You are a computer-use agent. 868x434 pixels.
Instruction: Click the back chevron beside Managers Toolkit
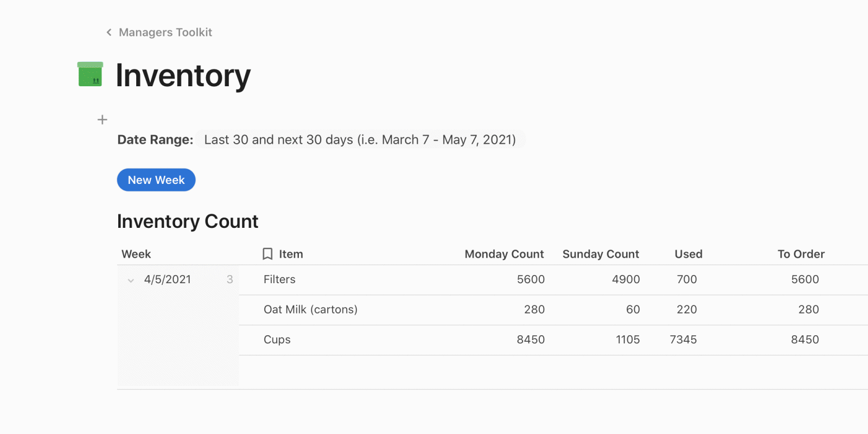click(x=109, y=33)
